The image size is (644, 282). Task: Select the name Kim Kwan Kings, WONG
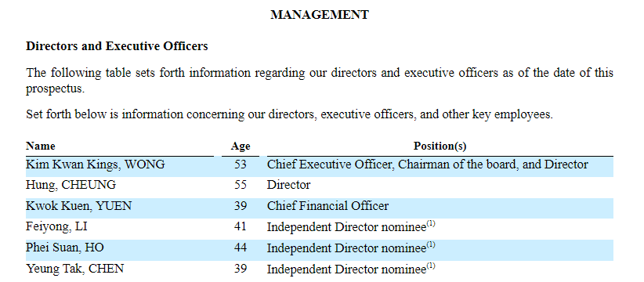coord(96,164)
